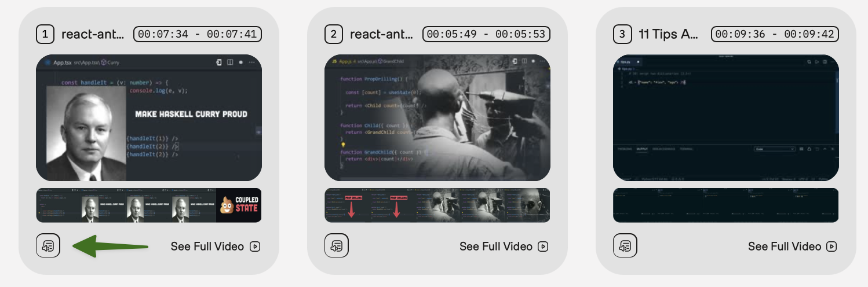
Task: Click See Full Video on card 1
Action: [x=216, y=246]
